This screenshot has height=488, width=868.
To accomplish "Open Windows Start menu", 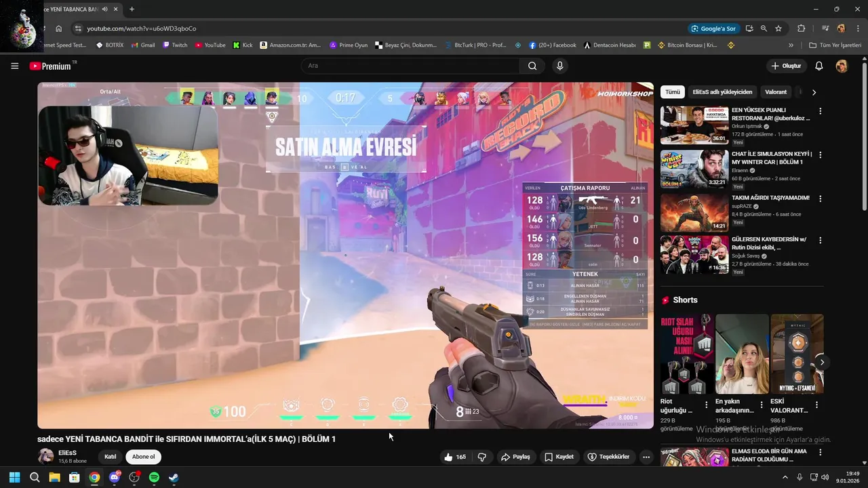I will coord(14,477).
